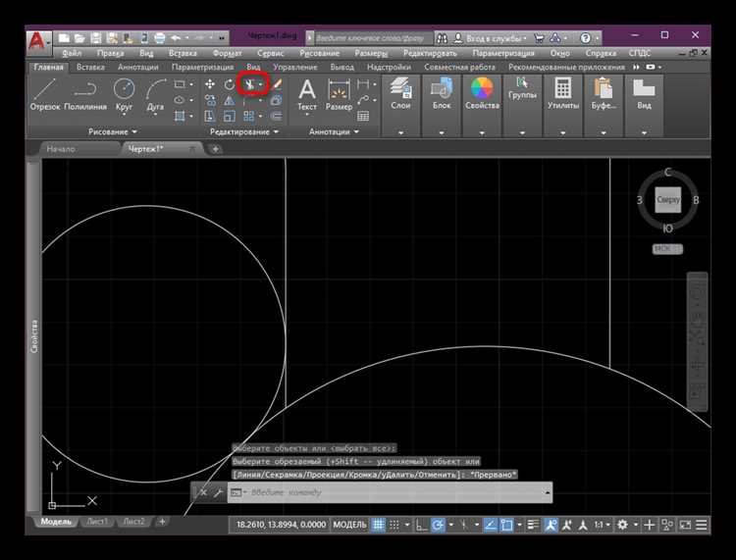Click the Trim tool highlighted in red
736x560 pixels.
251,84
